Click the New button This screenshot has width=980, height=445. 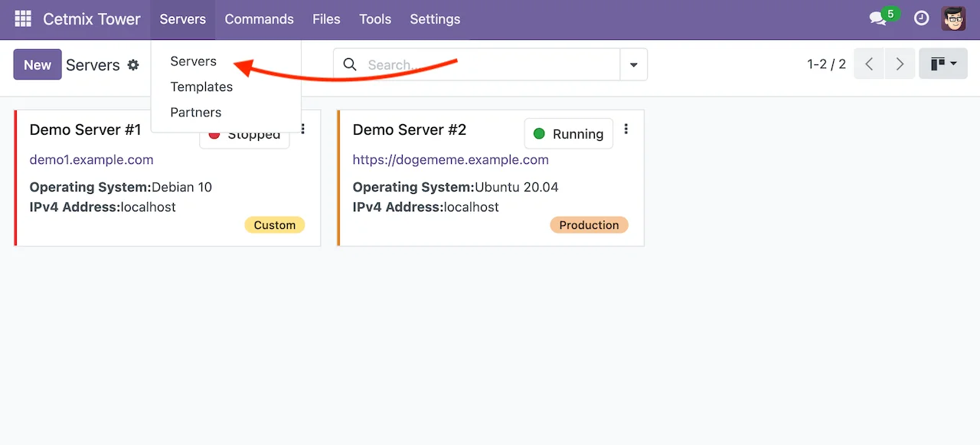(37, 64)
